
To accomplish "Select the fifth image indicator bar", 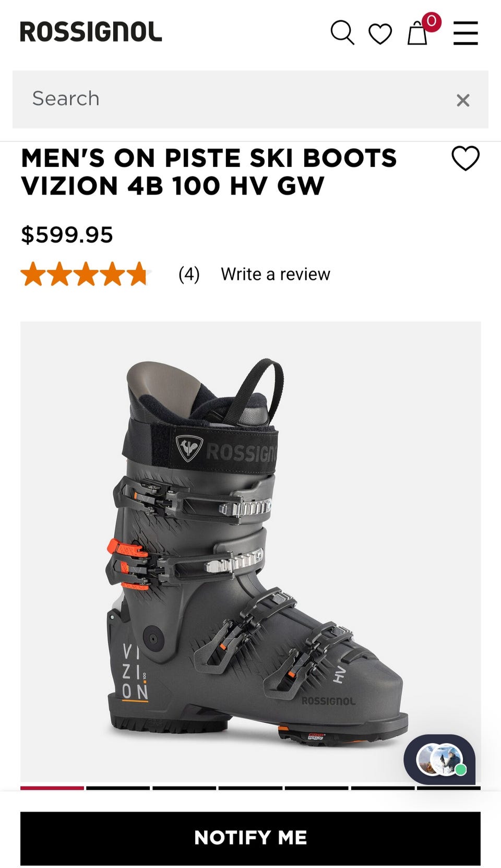I will [x=316, y=788].
